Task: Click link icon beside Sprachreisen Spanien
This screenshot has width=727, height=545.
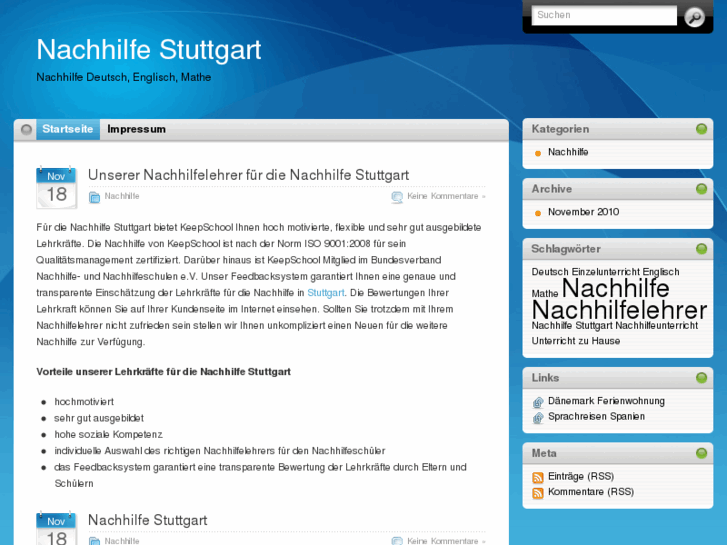Action: [x=538, y=417]
